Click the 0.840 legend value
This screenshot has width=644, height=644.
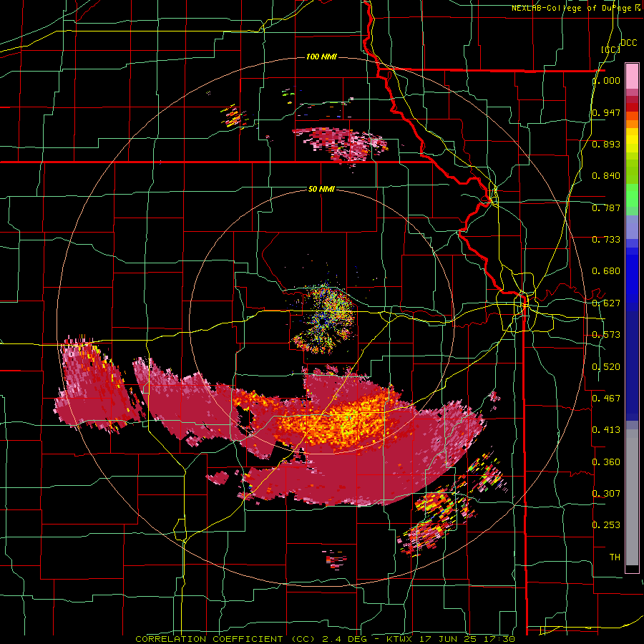click(x=606, y=176)
